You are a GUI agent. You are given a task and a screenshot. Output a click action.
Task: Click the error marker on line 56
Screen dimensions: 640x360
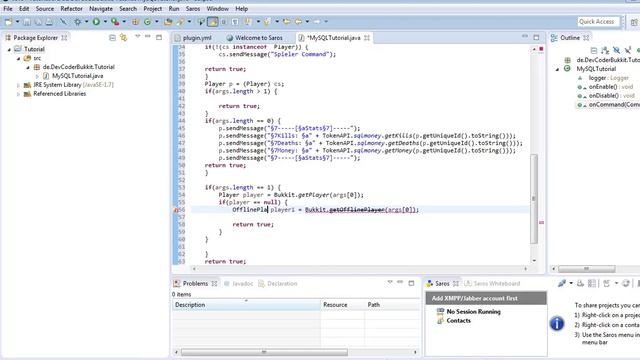coord(176,210)
